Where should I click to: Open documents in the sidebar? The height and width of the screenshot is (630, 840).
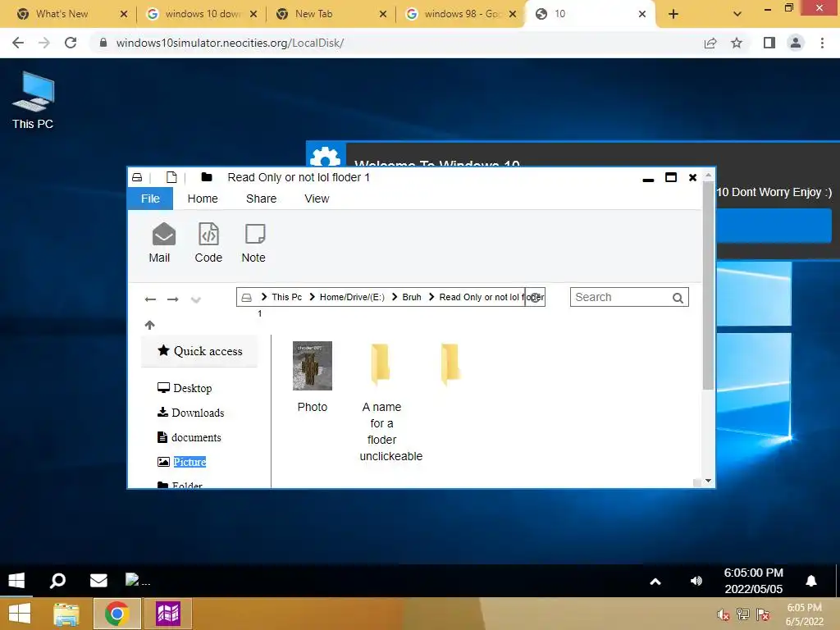(x=189, y=437)
